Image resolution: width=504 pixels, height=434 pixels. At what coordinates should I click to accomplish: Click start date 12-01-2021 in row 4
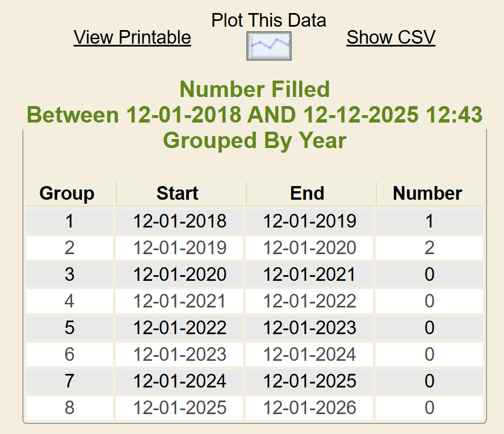click(x=179, y=301)
